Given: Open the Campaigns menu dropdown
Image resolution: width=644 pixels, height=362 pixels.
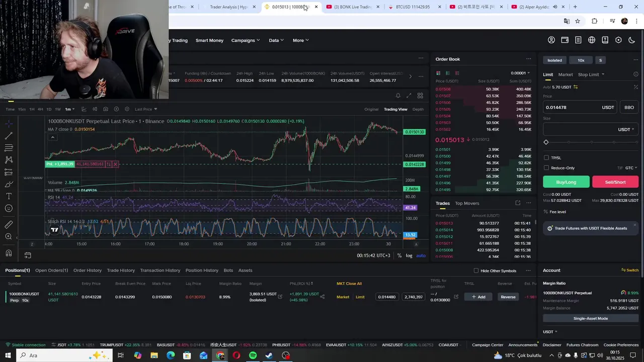Looking at the screenshot, I should (246, 40).
